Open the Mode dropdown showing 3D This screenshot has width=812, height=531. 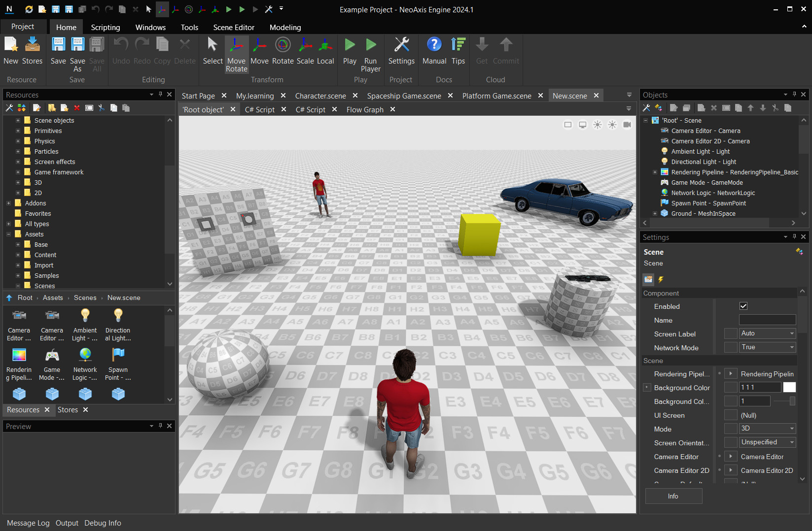click(767, 429)
